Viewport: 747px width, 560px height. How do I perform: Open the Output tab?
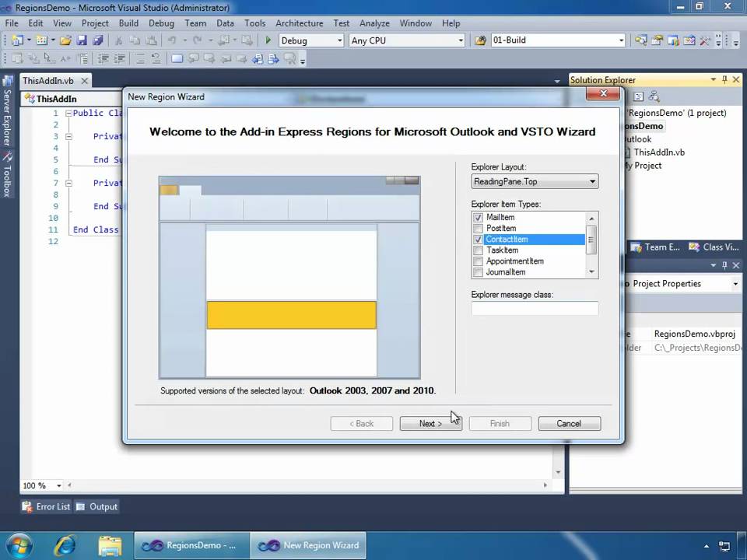(97, 506)
